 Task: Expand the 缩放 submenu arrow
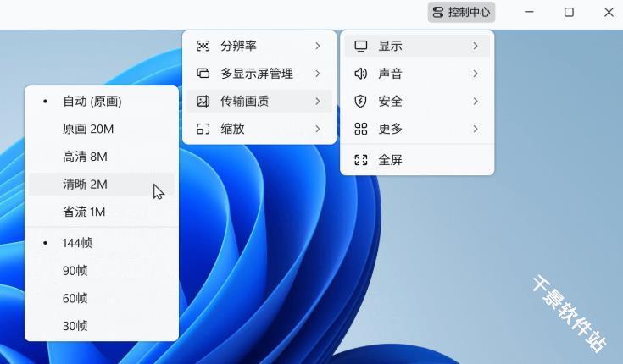pyautogui.click(x=318, y=129)
